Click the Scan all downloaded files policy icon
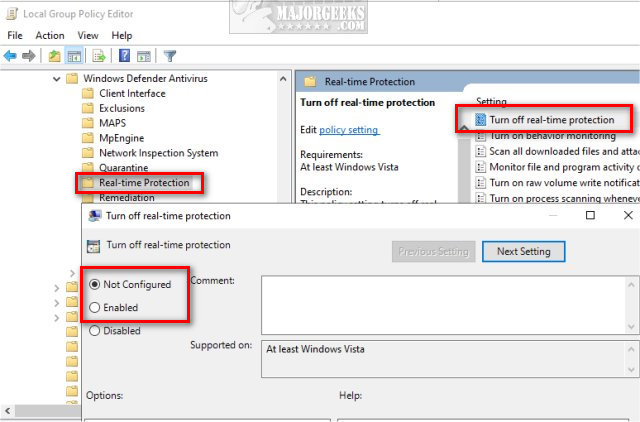 tap(481, 151)
